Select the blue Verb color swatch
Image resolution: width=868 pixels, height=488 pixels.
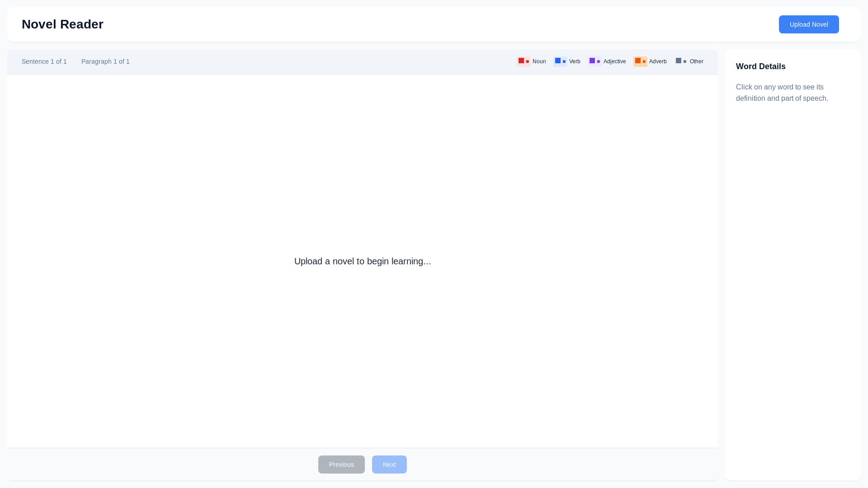tap(560, 61)
